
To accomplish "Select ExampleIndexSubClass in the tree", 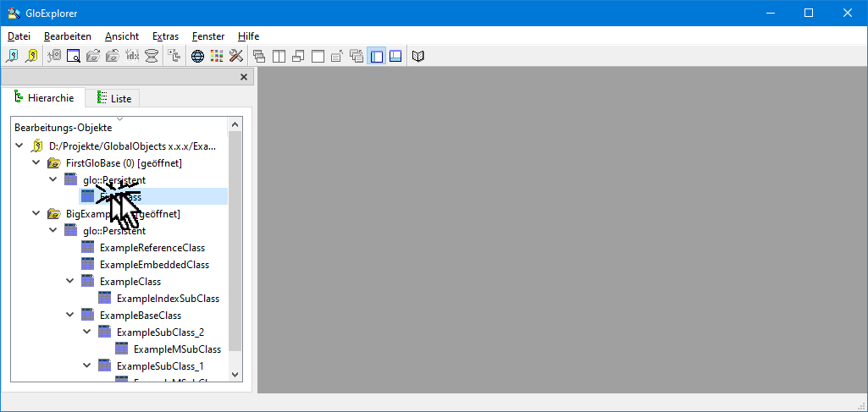I will (169, 299).
